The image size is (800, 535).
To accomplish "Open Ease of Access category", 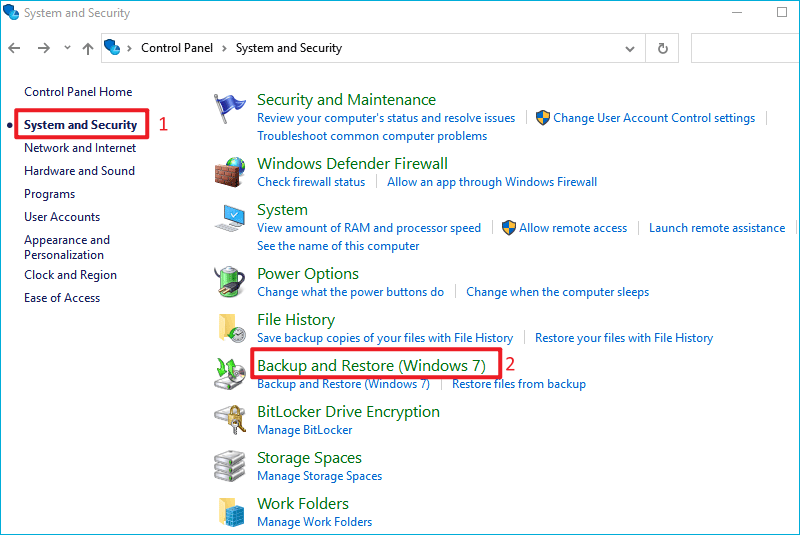I will pos(62,298).
